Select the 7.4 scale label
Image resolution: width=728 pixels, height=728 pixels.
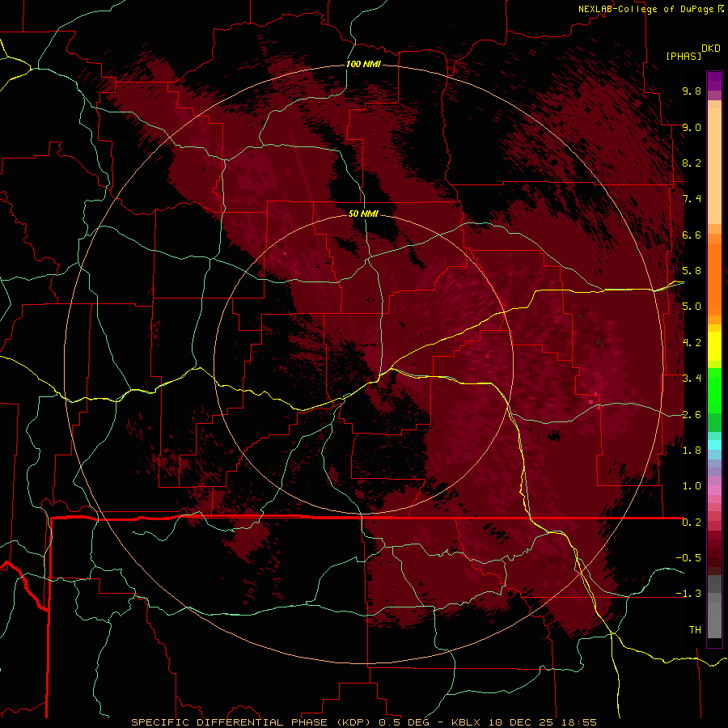692,199
